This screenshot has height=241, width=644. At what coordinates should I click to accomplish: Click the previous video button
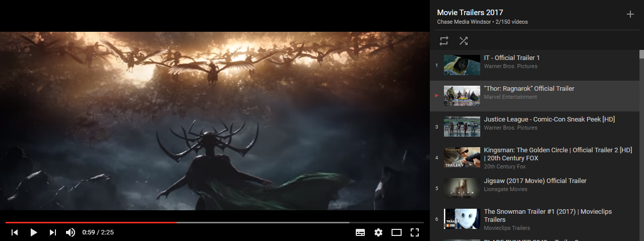15,232
